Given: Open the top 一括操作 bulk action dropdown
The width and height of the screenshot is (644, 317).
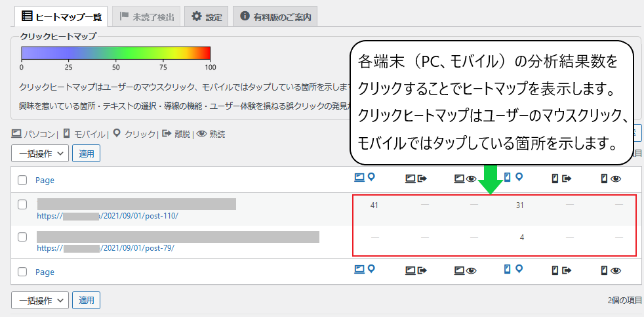Looking at the screenshot, I should coord(40,154).
